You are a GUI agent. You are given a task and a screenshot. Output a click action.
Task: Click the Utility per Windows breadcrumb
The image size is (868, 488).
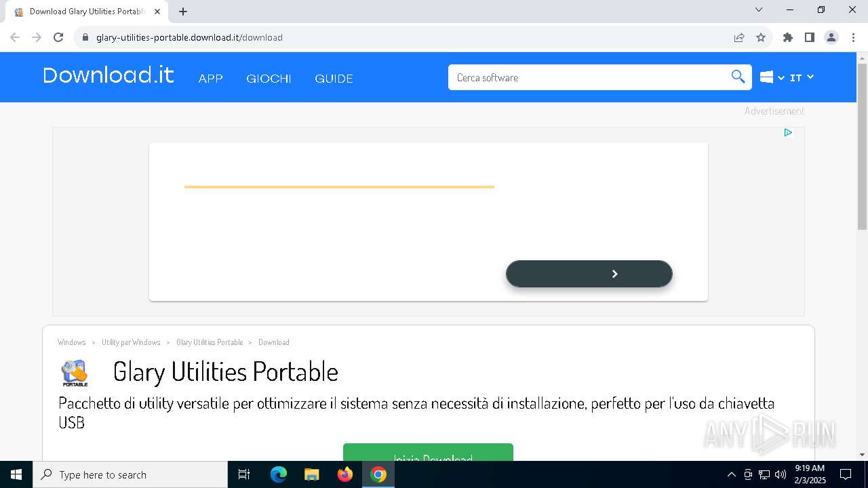point(131,342)
